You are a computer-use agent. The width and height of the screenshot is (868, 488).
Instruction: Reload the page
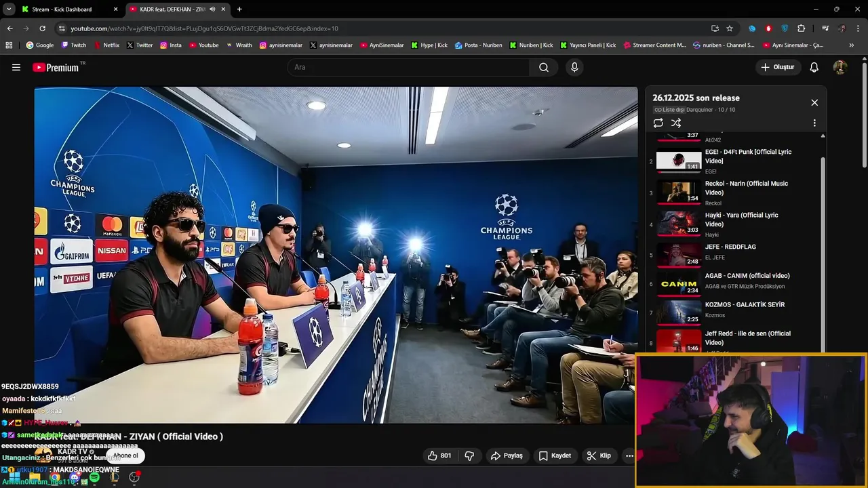42,28
